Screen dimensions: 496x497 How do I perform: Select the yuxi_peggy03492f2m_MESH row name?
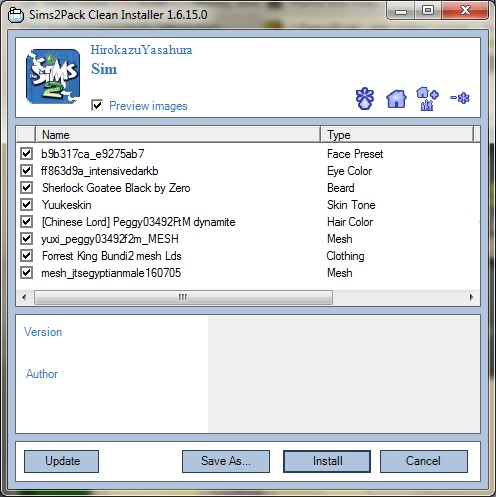110,239
